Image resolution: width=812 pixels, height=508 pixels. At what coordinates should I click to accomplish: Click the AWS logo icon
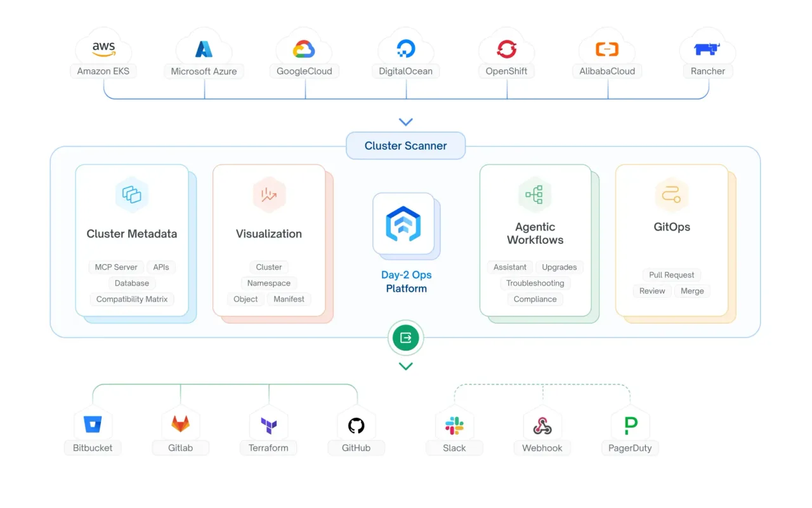coord(103,49)
